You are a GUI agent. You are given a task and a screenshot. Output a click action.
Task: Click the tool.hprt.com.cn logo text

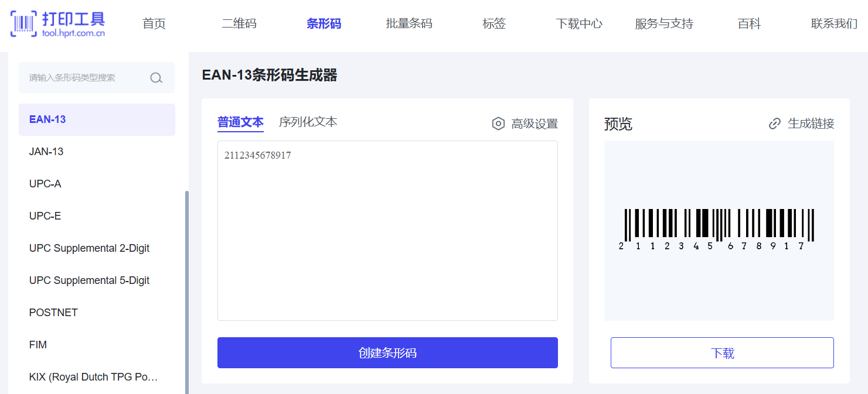pyautogui.click(x=74, y=34)
